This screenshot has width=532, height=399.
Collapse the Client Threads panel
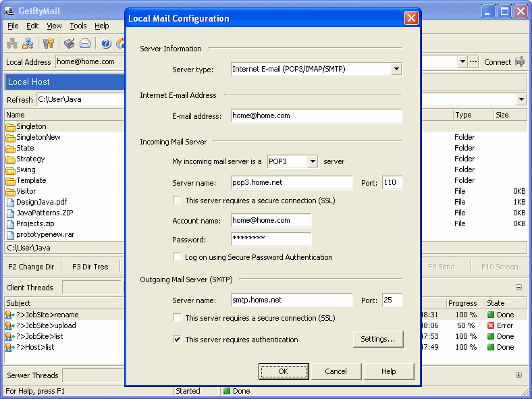tap(518, 288)
